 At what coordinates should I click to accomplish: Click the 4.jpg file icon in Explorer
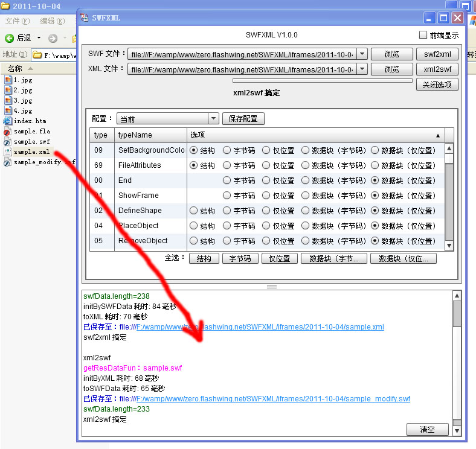coord(8,110)
